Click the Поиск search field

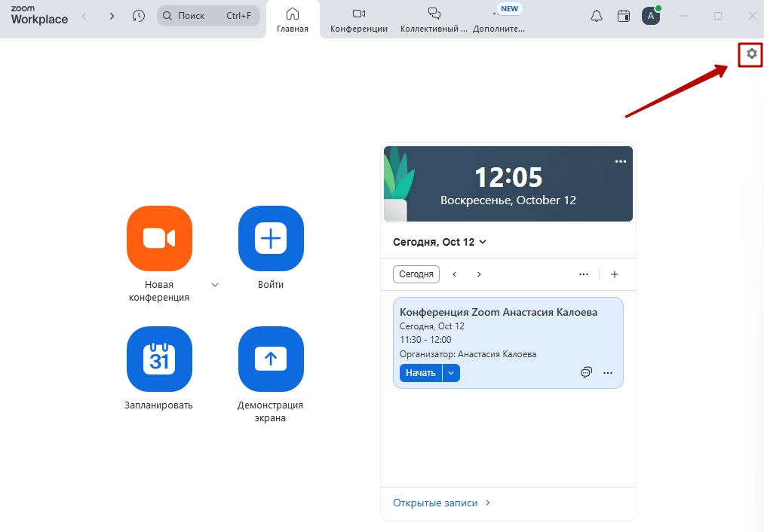(208, 16)
